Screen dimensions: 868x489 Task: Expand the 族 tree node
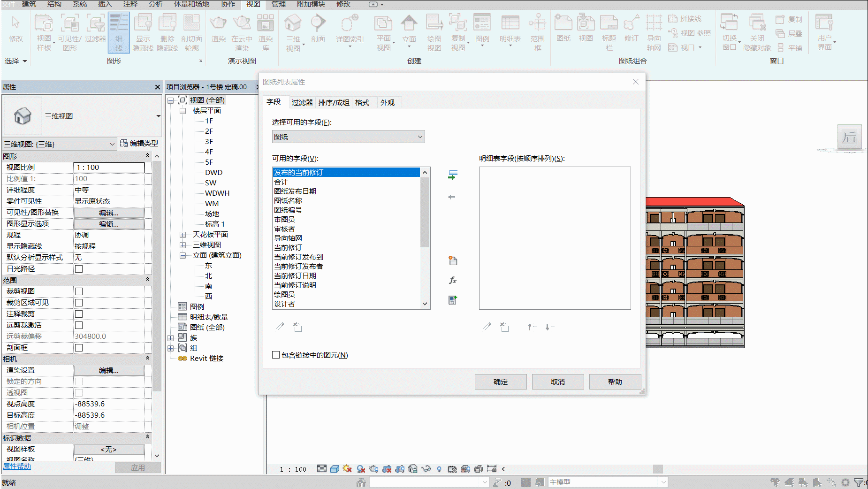coord(171,338)
